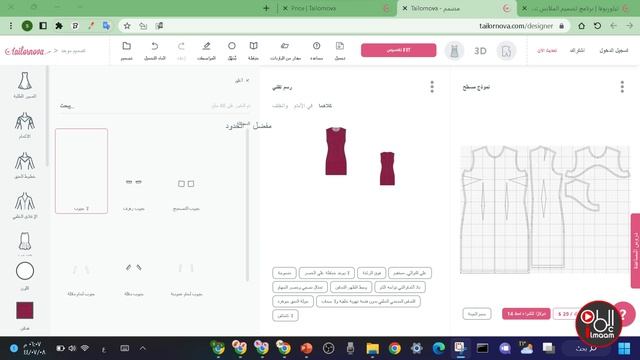The width and height of the screenshot is (640, 360).
Task: Select the left pocket option in second row
Action: pos(81,269)
